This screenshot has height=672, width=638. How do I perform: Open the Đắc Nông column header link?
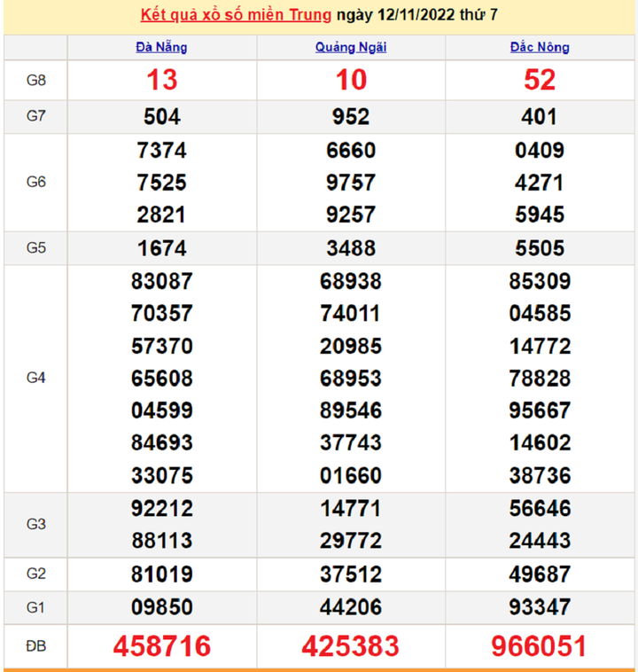(540, 48)
